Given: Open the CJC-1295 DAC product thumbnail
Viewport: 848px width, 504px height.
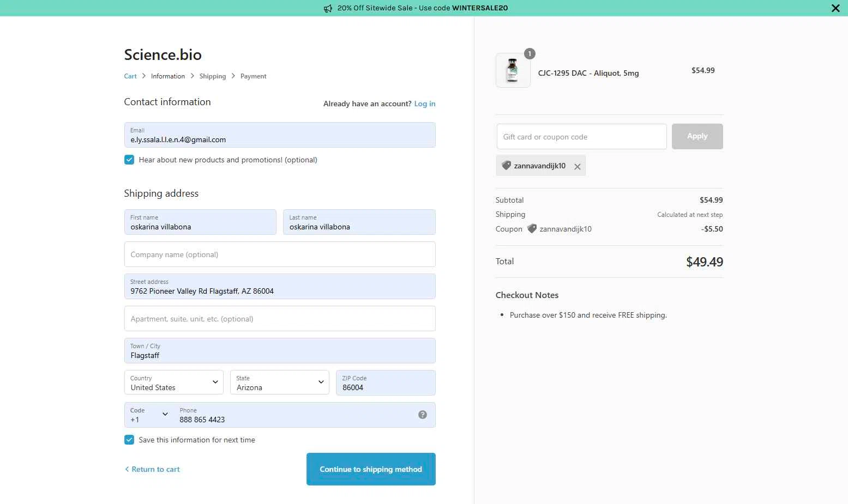Looking at the screenshot, I should (x=513, y=70).
